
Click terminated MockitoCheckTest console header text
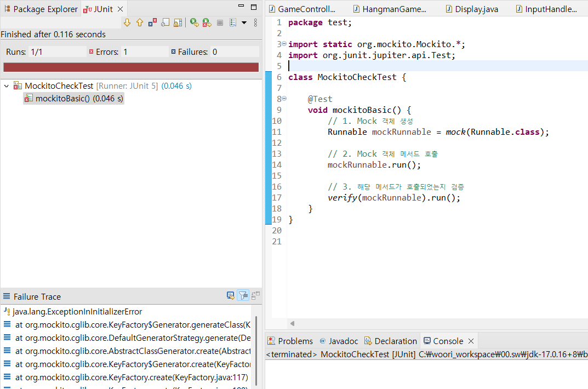click(x=427, y=354)
